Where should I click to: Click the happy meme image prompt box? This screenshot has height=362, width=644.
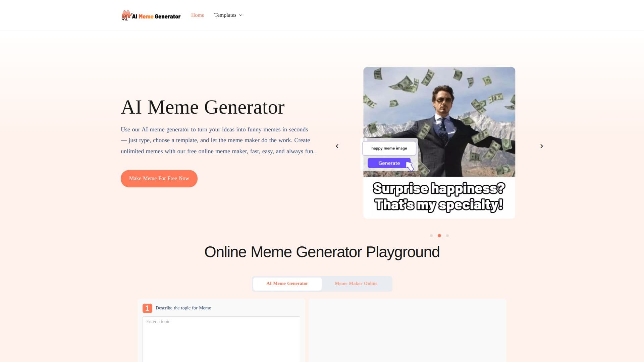point(389,148)
